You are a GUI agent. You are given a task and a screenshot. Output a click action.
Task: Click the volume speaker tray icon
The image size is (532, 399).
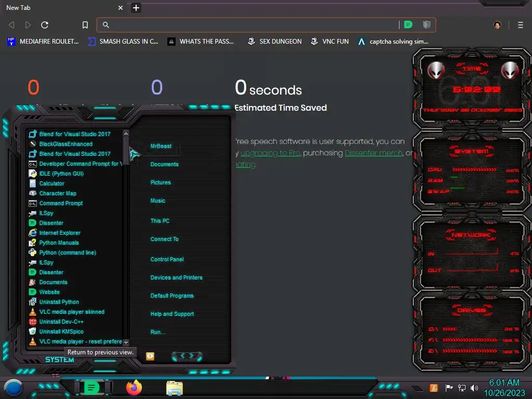click(x=474, y=388)
